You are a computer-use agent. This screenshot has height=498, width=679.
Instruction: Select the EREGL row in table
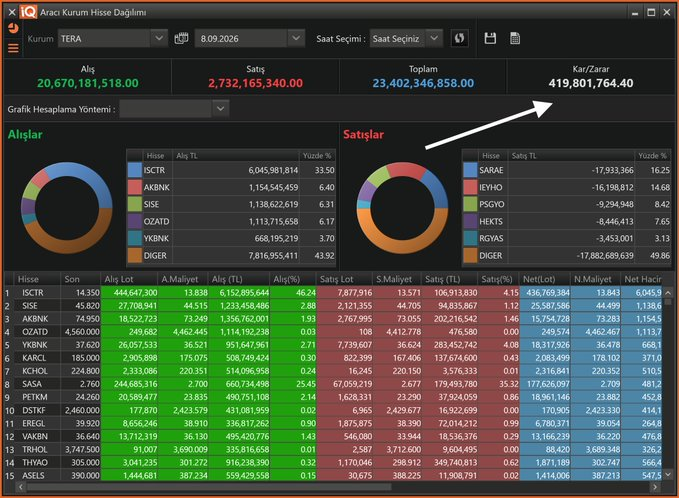[x=333, y=423]
